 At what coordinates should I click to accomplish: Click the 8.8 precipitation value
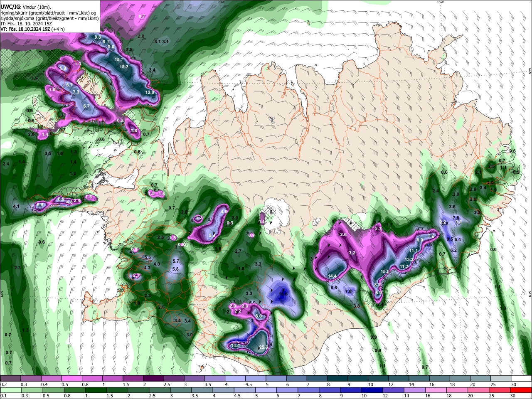(x=98, y=37)
